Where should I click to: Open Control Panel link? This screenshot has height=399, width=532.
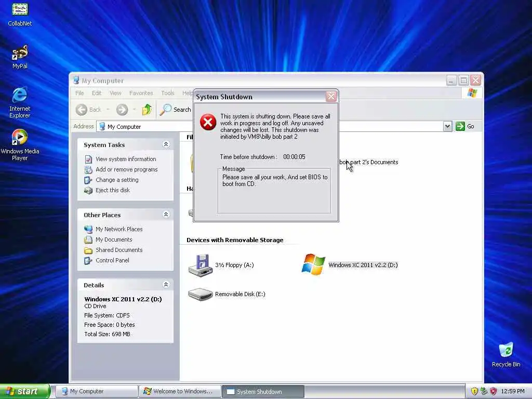(x=112, y=260)
